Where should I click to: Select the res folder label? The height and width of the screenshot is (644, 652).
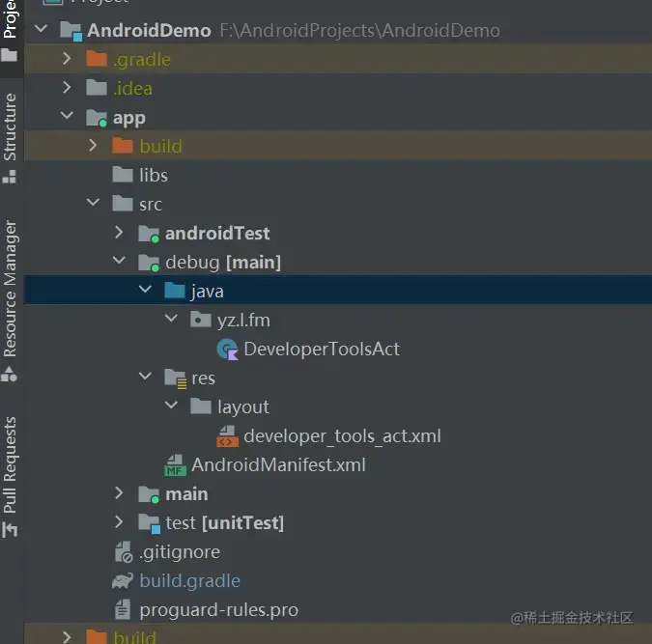coord(203,378)
